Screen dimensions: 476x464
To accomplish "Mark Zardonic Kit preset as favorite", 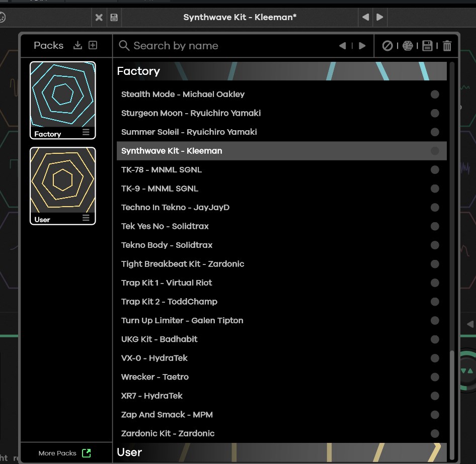I will pos(435,433).
